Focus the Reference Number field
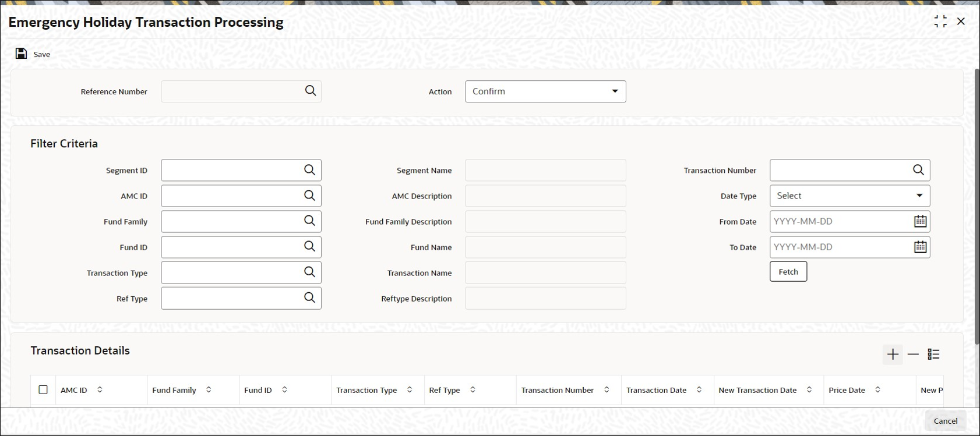The height and width of the screenshot is (436, 980). click(241, 91)
